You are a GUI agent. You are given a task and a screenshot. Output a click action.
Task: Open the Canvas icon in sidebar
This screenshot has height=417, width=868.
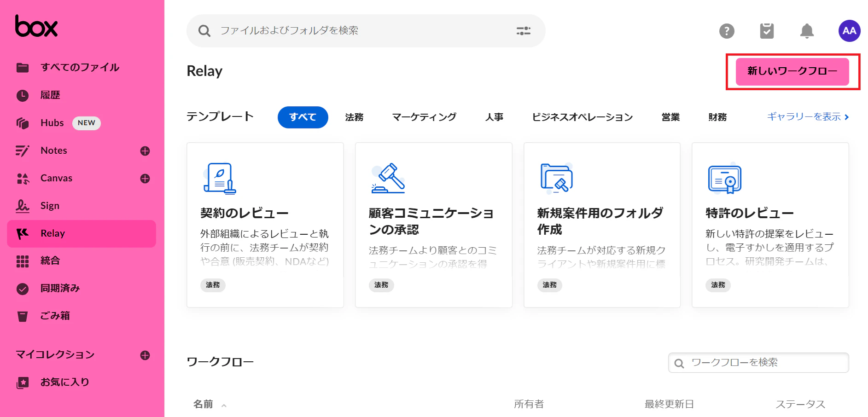point(23,178)
